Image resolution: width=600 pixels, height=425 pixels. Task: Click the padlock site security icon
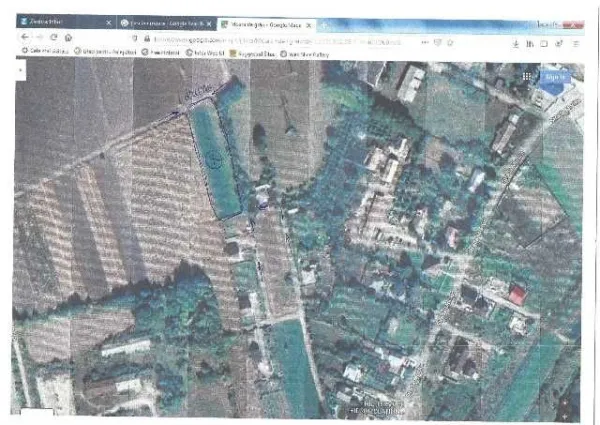coord(147,39)
